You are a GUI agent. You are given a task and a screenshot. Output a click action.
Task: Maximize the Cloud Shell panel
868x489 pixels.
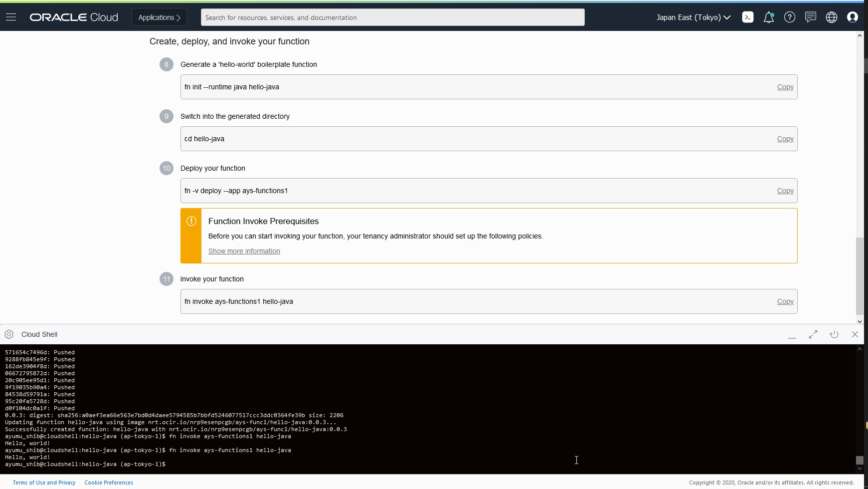tap(813, 334)
